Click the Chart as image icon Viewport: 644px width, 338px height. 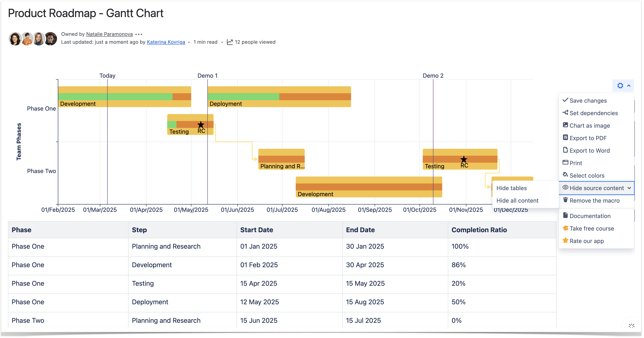click(x=565, y=125)
